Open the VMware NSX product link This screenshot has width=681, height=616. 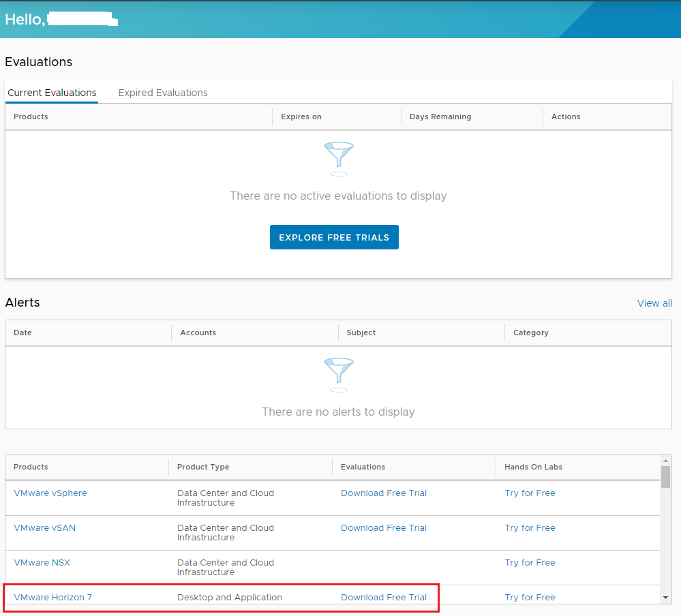point(42,563)
